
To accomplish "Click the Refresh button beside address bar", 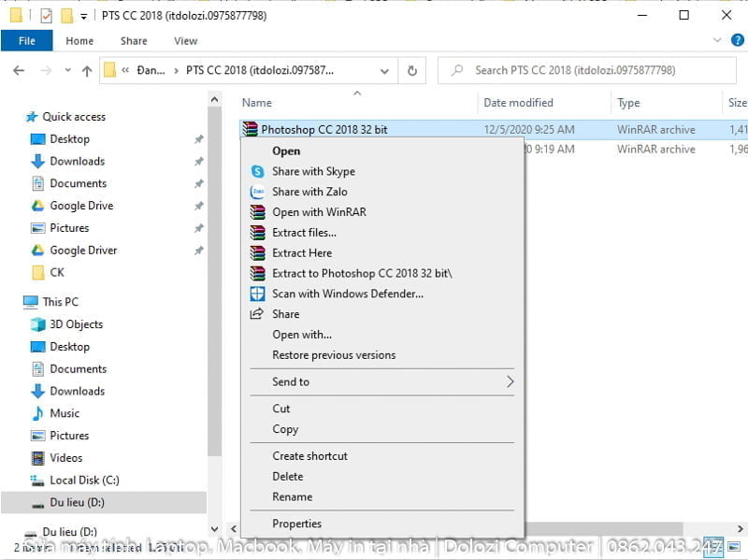I will coord(412,70).
